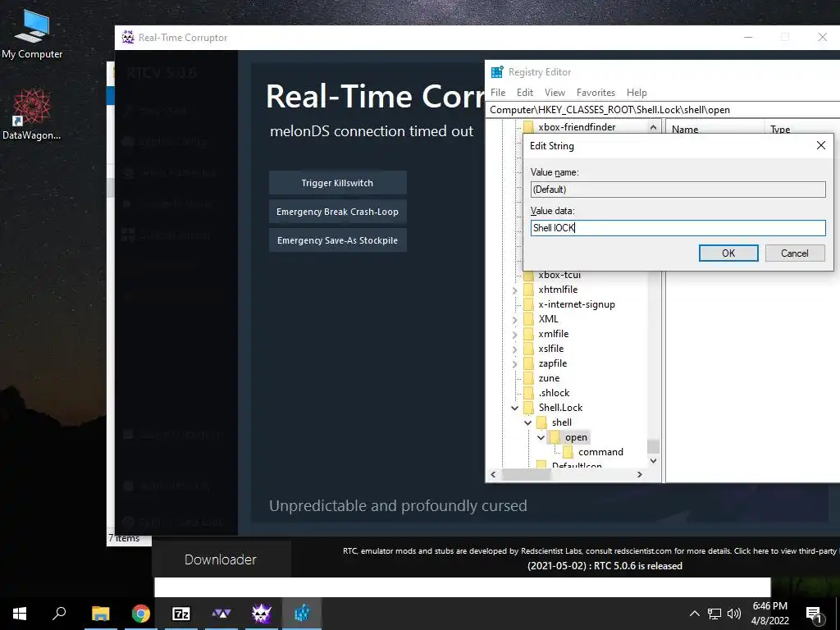Expand the XML registry key

click(x=515, y=319)
